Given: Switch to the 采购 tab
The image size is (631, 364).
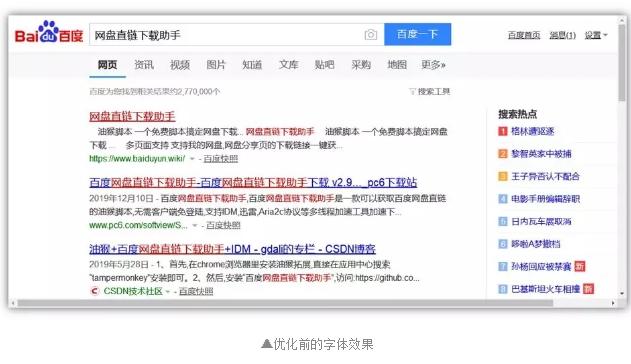Looking at the screenshot, I should pos(361,65).
